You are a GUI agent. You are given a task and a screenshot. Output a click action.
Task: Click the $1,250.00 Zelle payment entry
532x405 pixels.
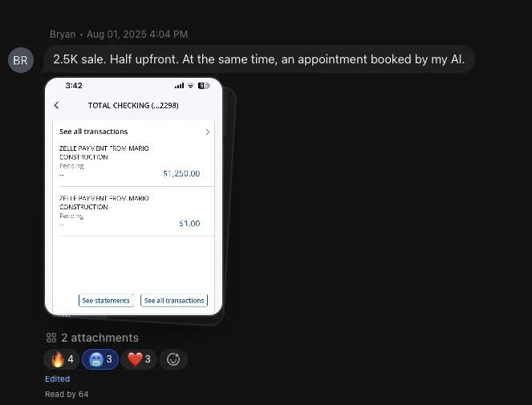click(x=134, y=161)
